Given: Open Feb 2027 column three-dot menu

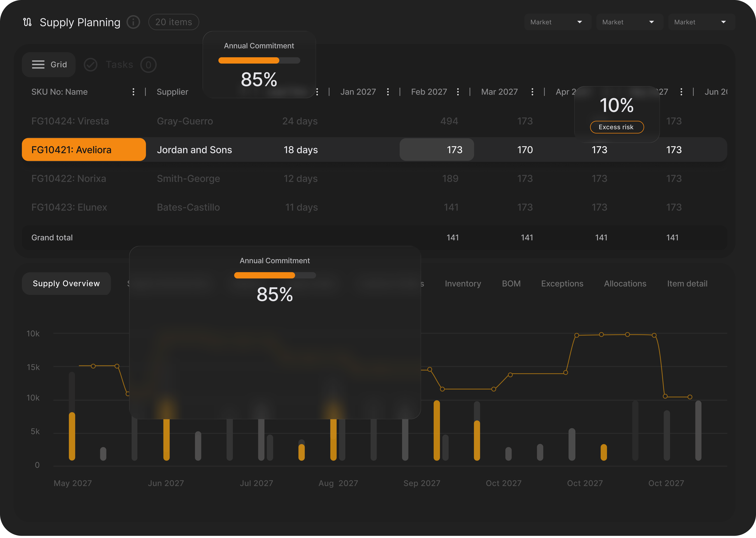Looking at the screenshot, I should pyautogui.click(x=458, y=92).
